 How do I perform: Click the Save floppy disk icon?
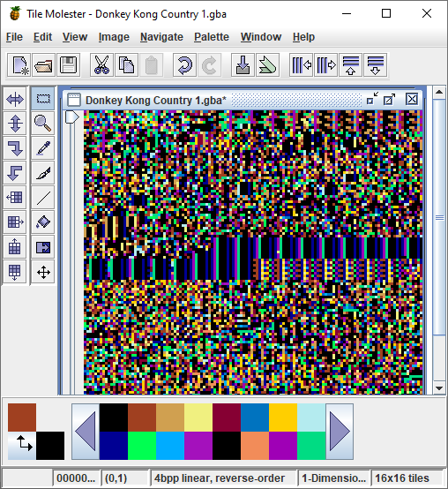tap(68, 65)
